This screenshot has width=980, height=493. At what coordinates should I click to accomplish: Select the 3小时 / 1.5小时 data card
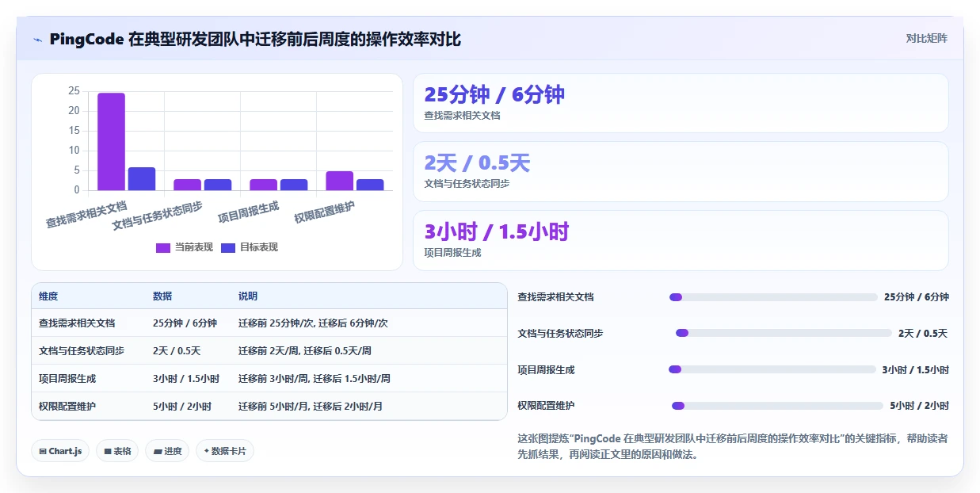681,240
